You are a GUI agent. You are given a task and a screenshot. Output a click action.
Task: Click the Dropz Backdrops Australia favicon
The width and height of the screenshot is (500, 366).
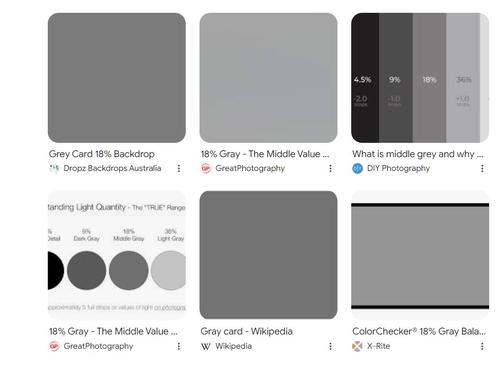[x=54, y=168]
